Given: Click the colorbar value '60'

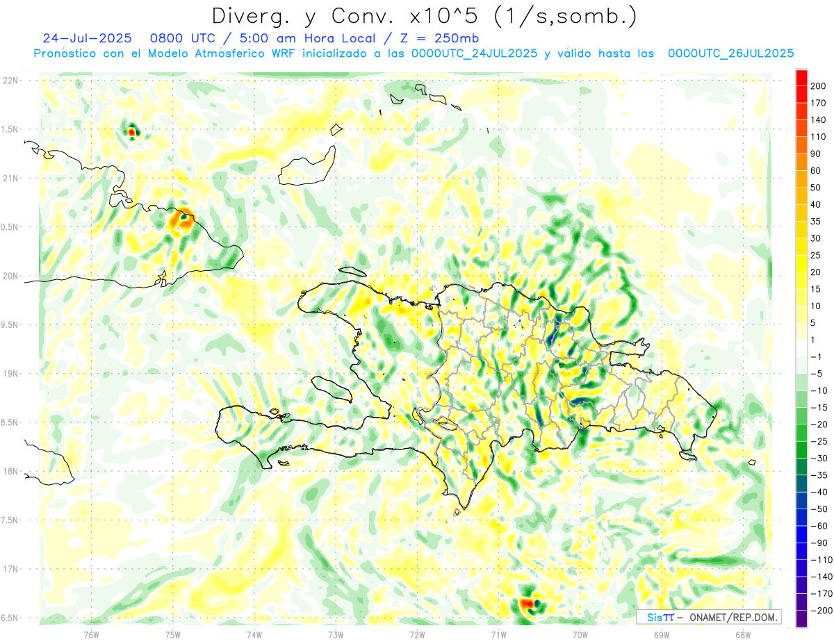Looking at the screenshot, I should pyautogui.click(x=816, y=170).
